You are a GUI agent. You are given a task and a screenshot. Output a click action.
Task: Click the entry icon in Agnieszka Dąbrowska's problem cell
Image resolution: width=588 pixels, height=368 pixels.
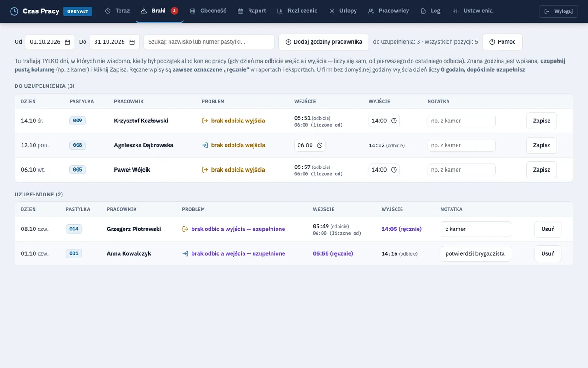click(205, 145)
